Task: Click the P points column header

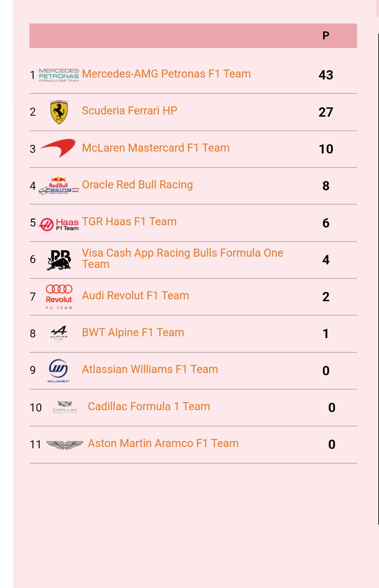Action: [326, 36]
